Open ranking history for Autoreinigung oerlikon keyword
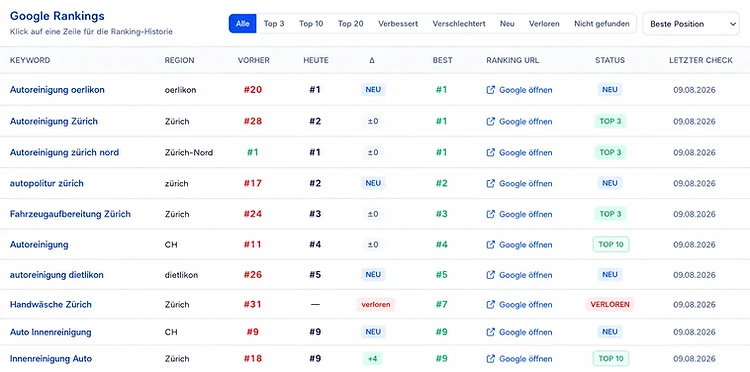 coord(57,90)
